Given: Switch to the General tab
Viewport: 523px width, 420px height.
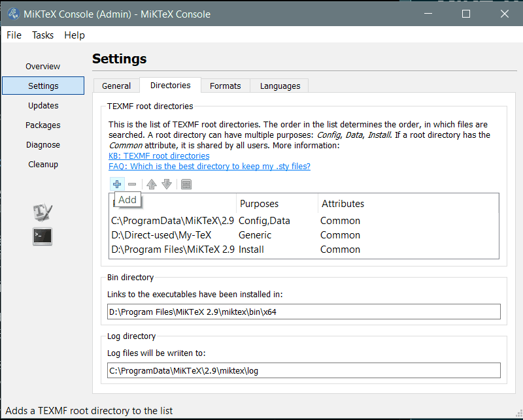Looking at the screenshot, I should 116,86.
